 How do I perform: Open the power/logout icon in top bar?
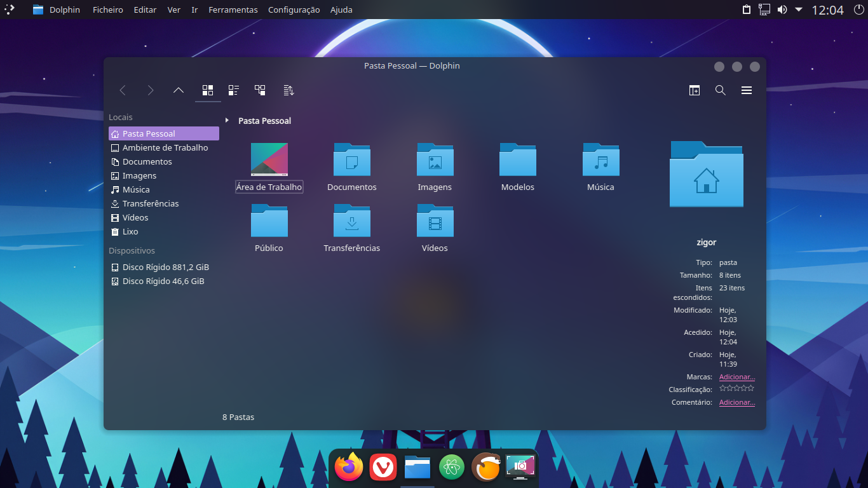coord(858,10)
